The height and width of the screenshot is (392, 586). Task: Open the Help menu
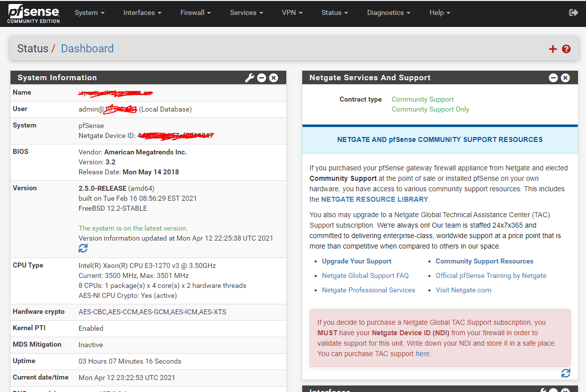pyautogui.click(x=440, y=12)
